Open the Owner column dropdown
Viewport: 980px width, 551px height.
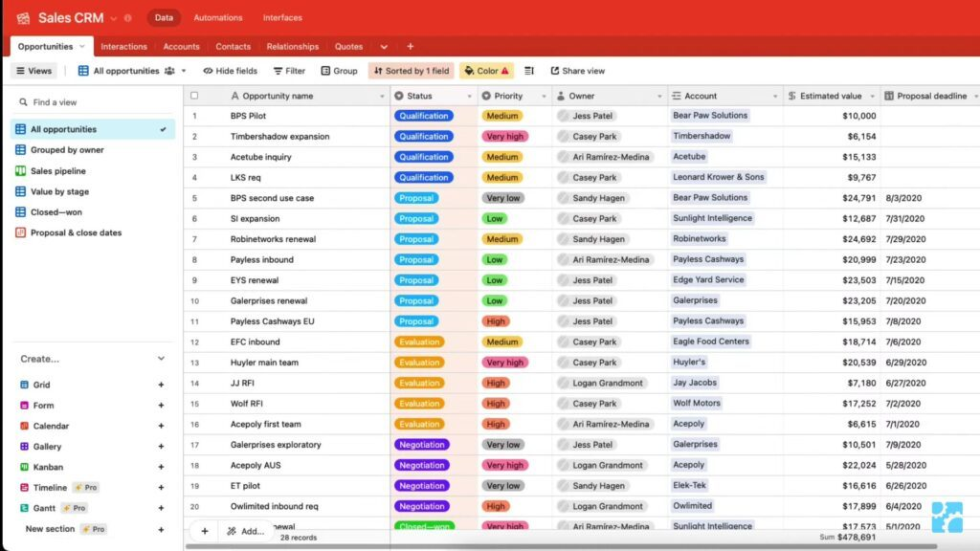[659, 97]
